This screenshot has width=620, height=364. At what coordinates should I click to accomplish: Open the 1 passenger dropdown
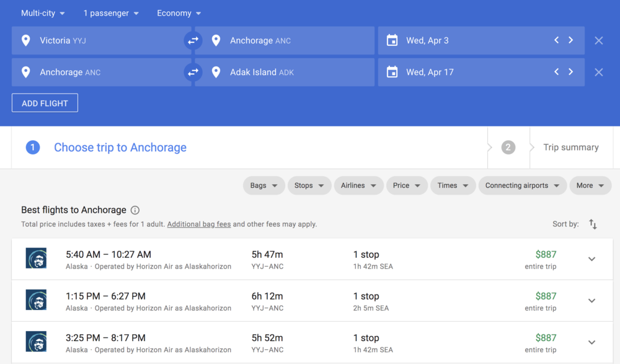(111, 13)
